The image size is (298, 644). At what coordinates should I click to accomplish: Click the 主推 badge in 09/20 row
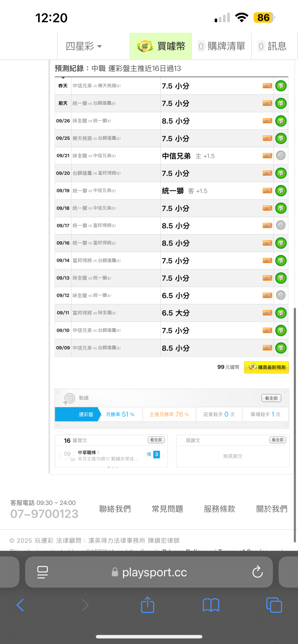[x=267, y=173]
